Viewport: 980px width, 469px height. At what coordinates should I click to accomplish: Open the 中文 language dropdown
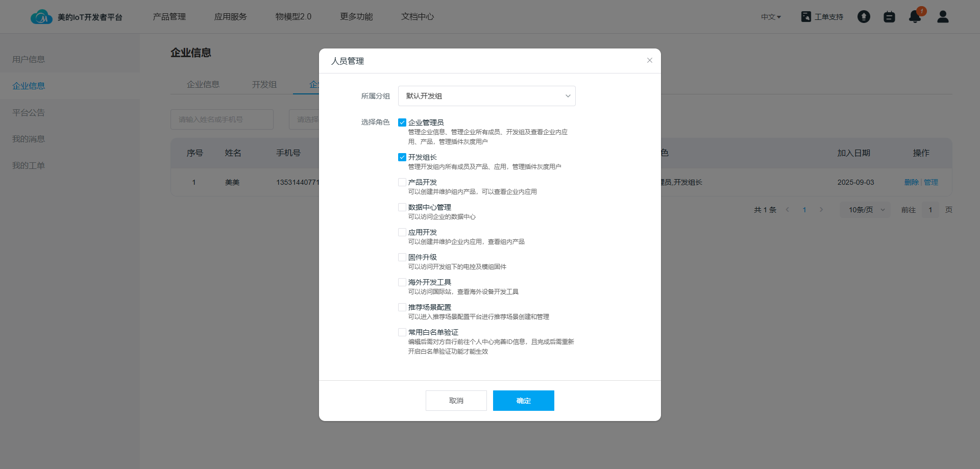[x=771, y=17]
